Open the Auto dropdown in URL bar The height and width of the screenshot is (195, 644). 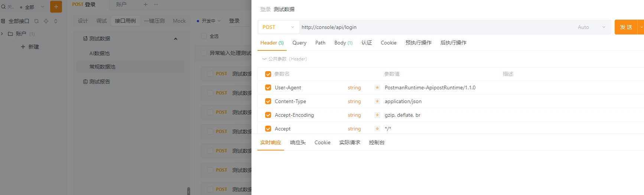pyautogui.click(x=592, y=27)
